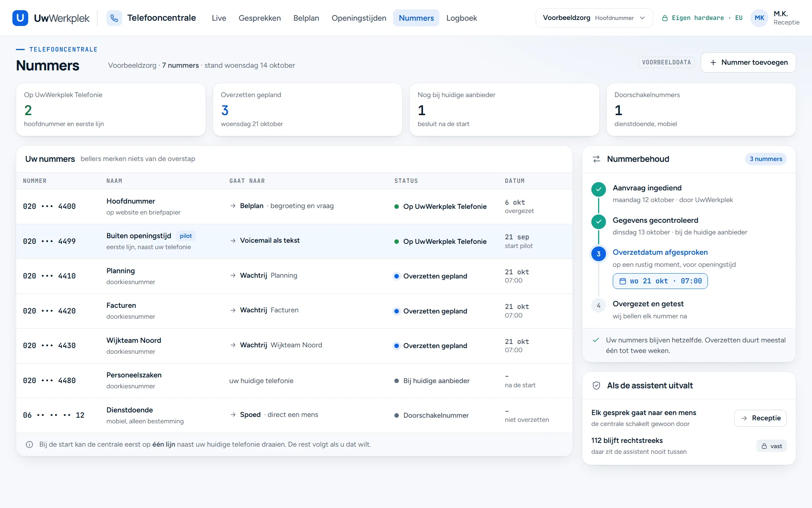Click the pilot tag on Buiten openingstijd
Screen dimensions: 812x508
click(x=186, y=236)
